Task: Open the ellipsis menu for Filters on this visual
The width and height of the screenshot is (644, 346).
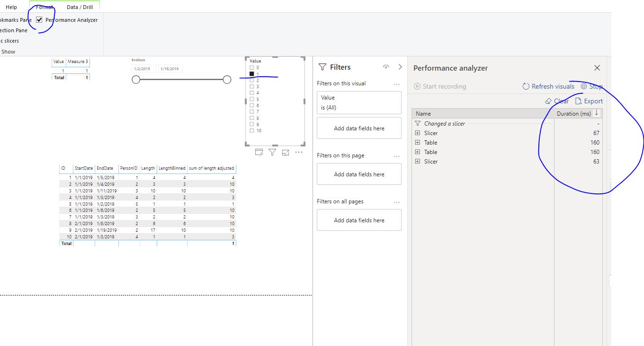Action: pyautogui.click(x=397, y=84)
